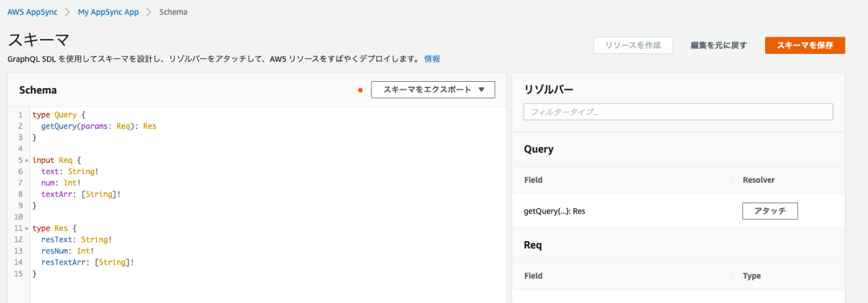Click the Schema breadcrumb item
The height and width of the screenshot is (303, 868).
pyautogui.click(x=174, y=12)
